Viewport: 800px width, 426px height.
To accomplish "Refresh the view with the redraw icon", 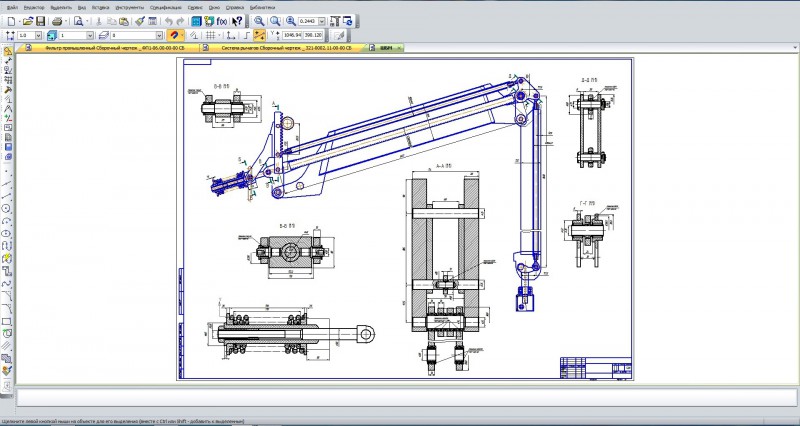I will pos(348,21).
